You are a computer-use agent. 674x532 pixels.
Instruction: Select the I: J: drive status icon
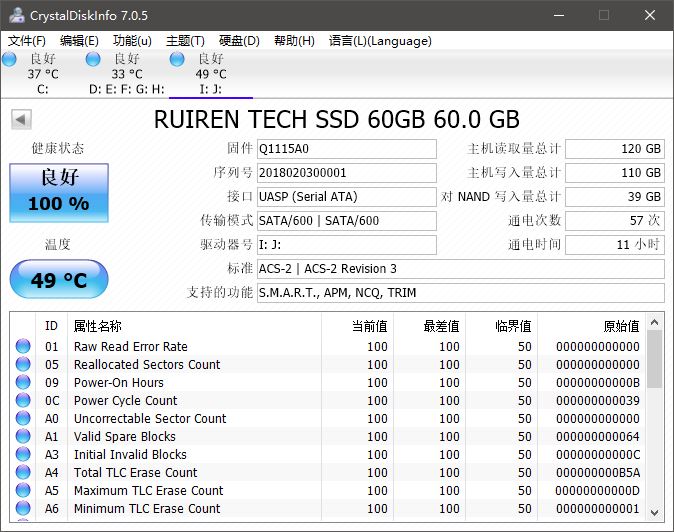pyautogui.click(x=177, y=59)
